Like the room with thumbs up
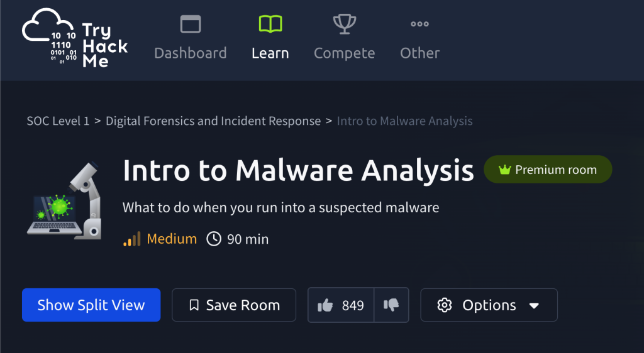 [341, 305]
